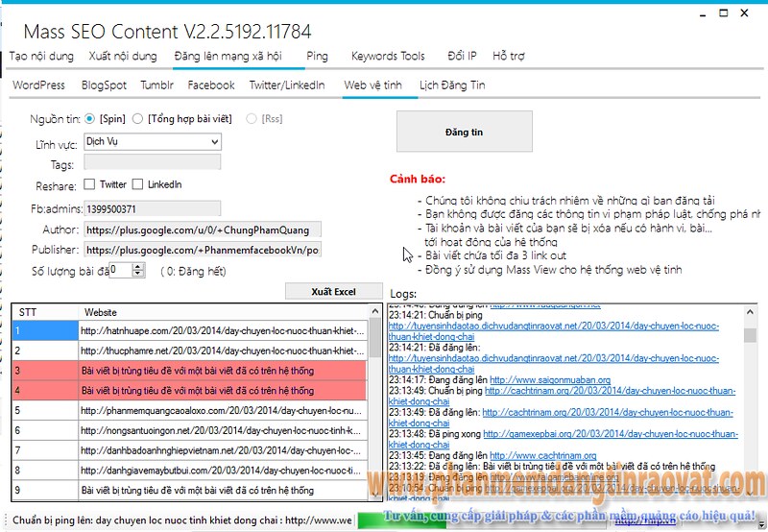Open the www.cachtrinam.org log link

click(x=543, y=455)
